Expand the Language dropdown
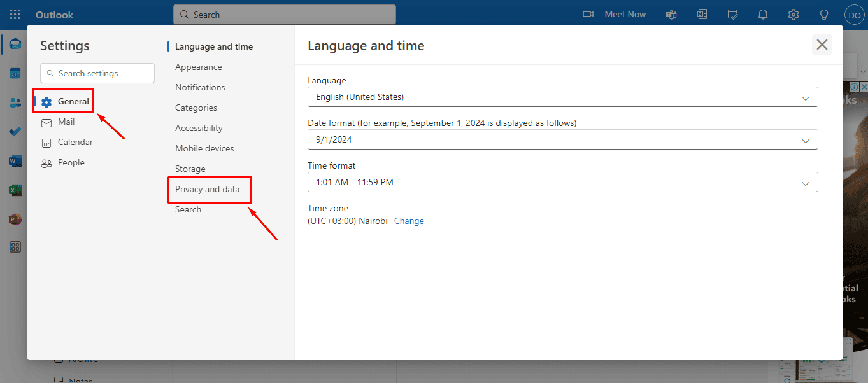 pos(563,97)
